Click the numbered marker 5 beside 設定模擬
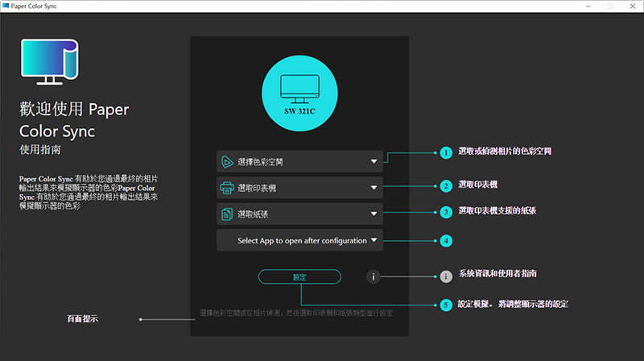 [446, 305]
